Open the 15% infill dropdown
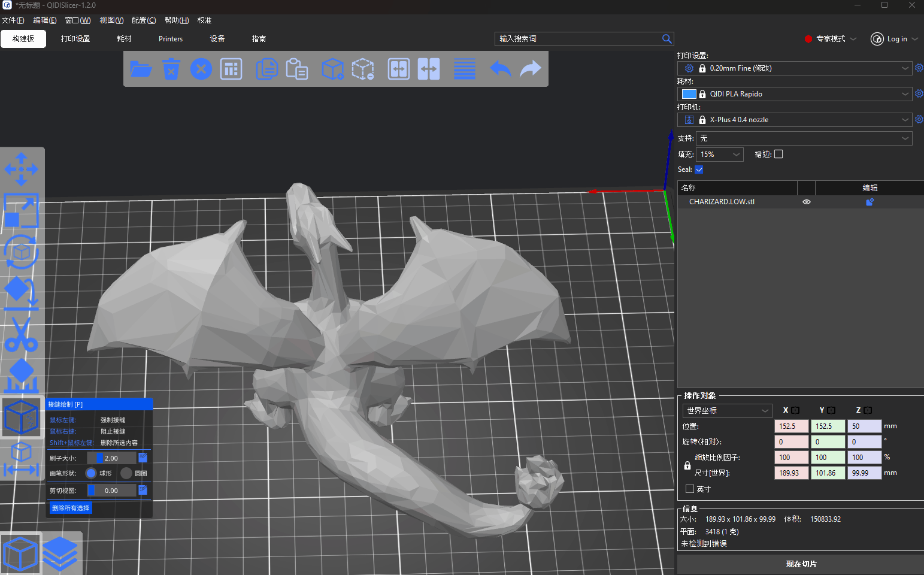 tap(720, 155)
